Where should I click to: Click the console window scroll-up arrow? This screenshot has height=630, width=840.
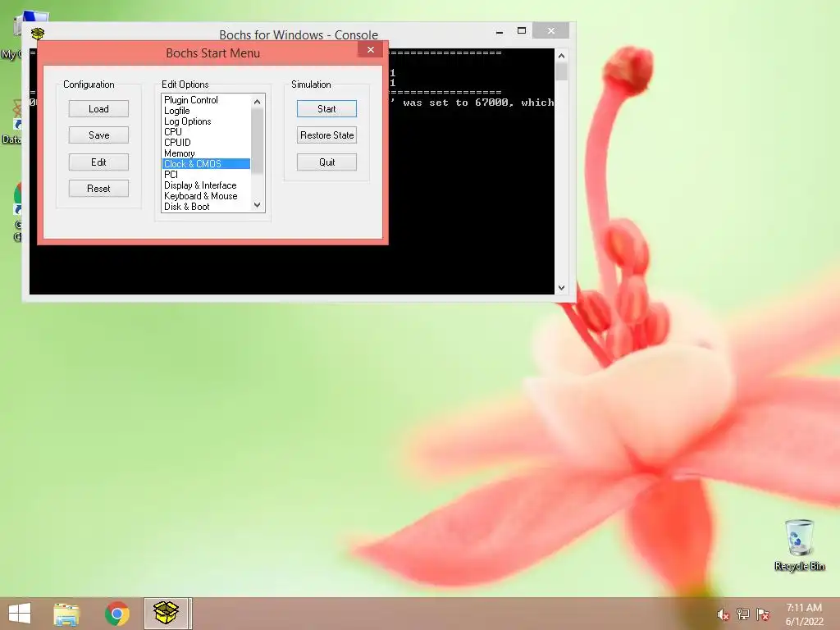point(561,56)
